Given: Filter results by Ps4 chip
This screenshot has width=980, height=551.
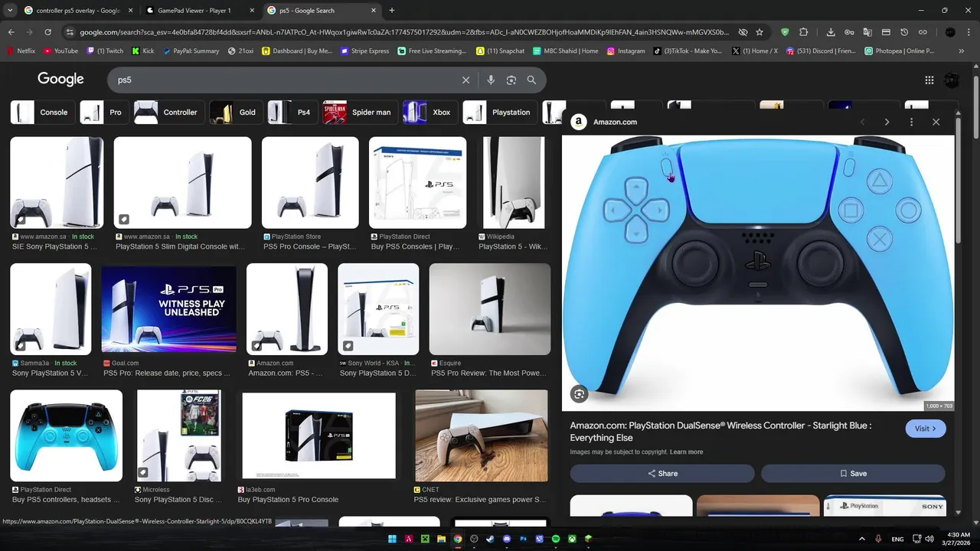Looking at the screenshot, I should pos(292,112).
